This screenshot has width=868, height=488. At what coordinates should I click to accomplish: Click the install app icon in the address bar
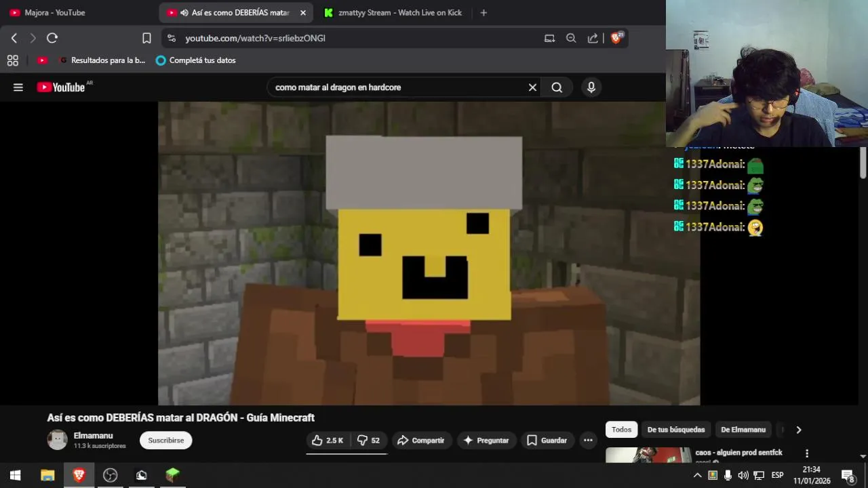tap(549, 38)
